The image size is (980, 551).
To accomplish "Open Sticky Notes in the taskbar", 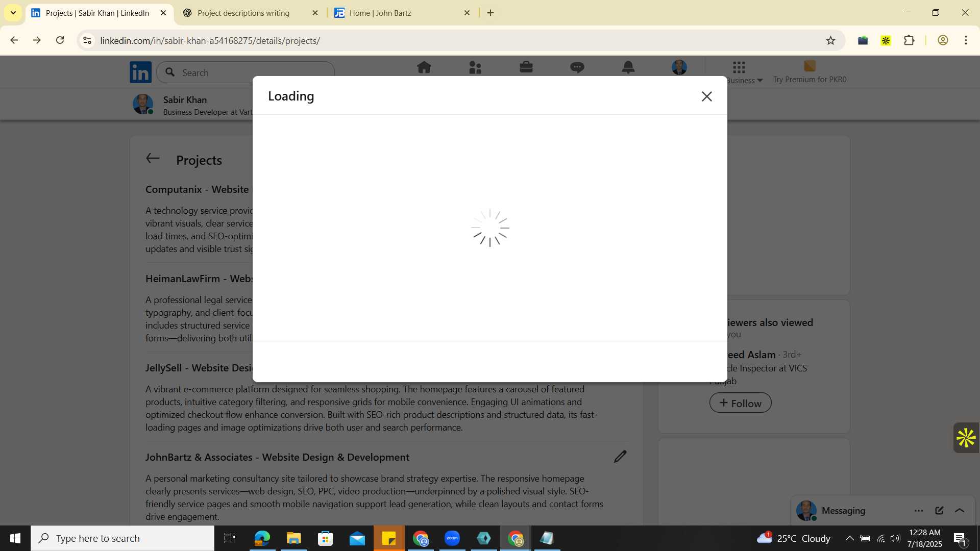I will coord(389,538).
